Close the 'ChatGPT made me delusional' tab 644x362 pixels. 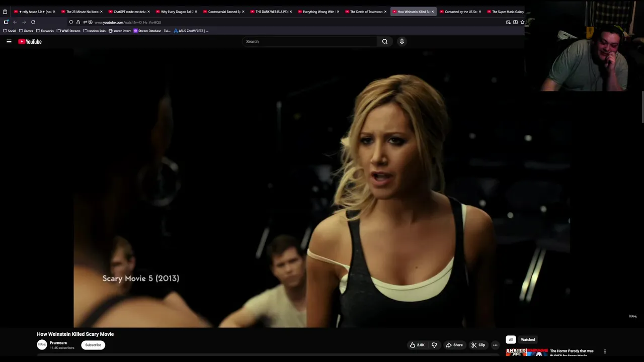tap(148, 12)
